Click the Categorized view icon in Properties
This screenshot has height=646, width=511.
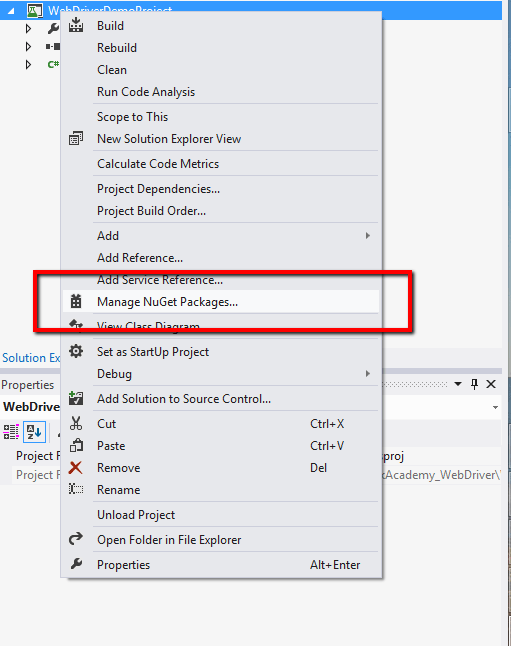coord(11,432)
